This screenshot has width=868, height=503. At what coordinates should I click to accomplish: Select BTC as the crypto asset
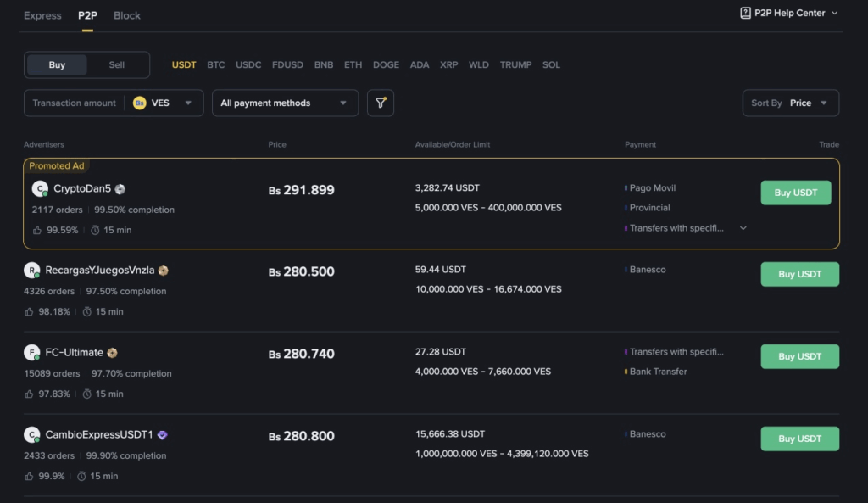[x=216, y=64]
